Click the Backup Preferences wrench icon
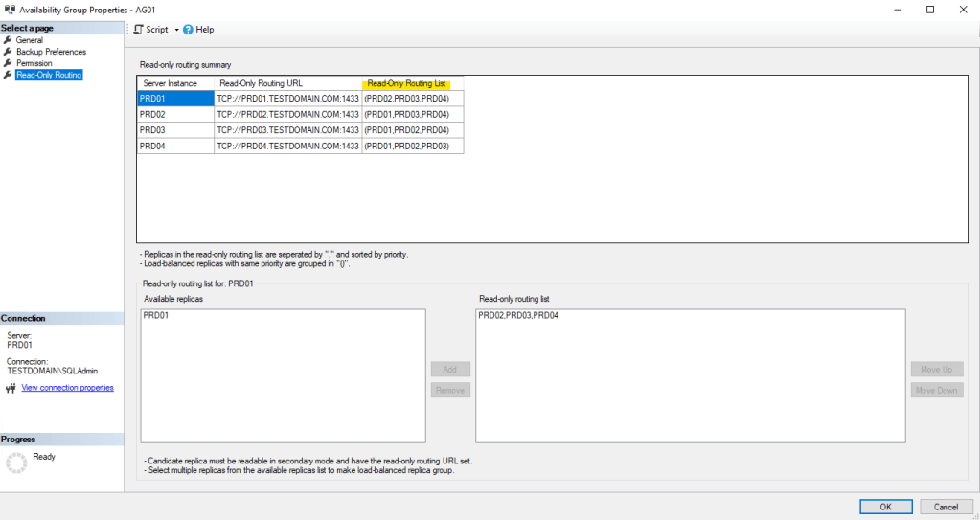 click(8, 52)
